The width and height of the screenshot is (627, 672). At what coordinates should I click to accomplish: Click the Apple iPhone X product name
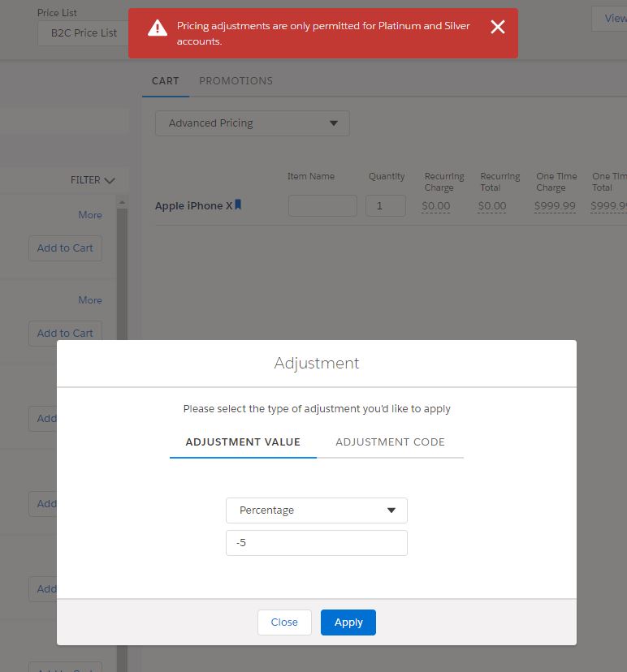(194, 205)
